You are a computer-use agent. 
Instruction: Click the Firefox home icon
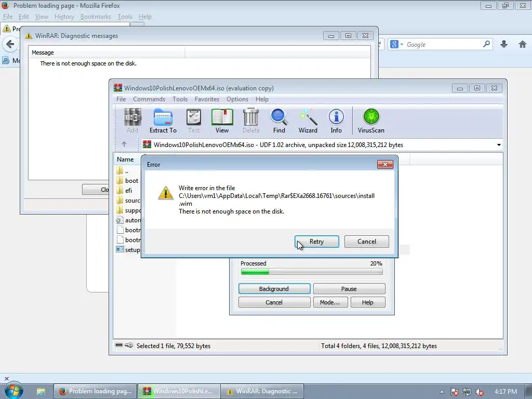[x=523, y=44]
